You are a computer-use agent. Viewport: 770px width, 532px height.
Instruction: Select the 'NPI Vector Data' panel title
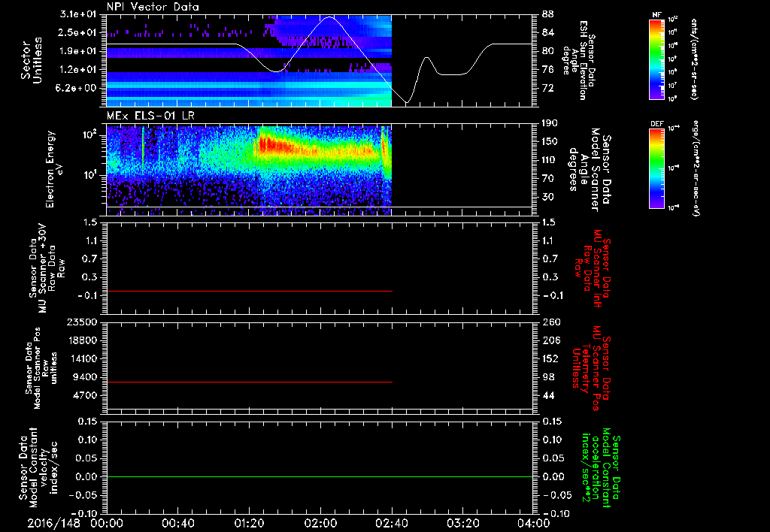(x=153, y=7)
